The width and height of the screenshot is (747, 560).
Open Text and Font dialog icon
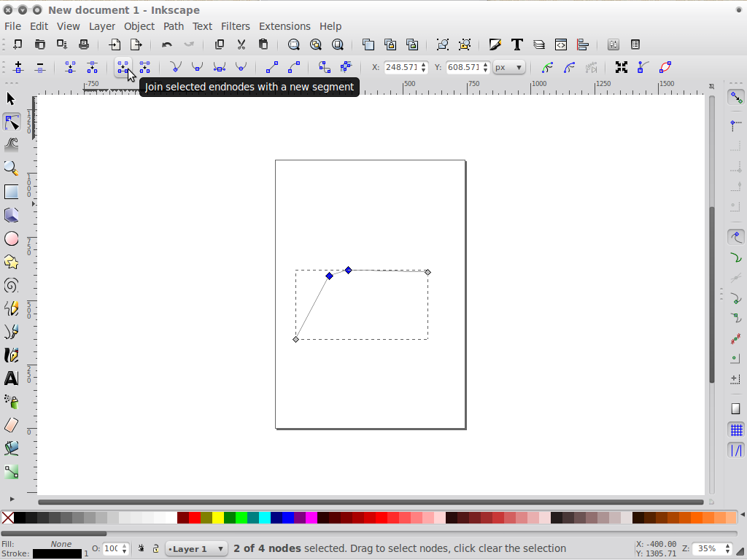[x=517, y=44]
